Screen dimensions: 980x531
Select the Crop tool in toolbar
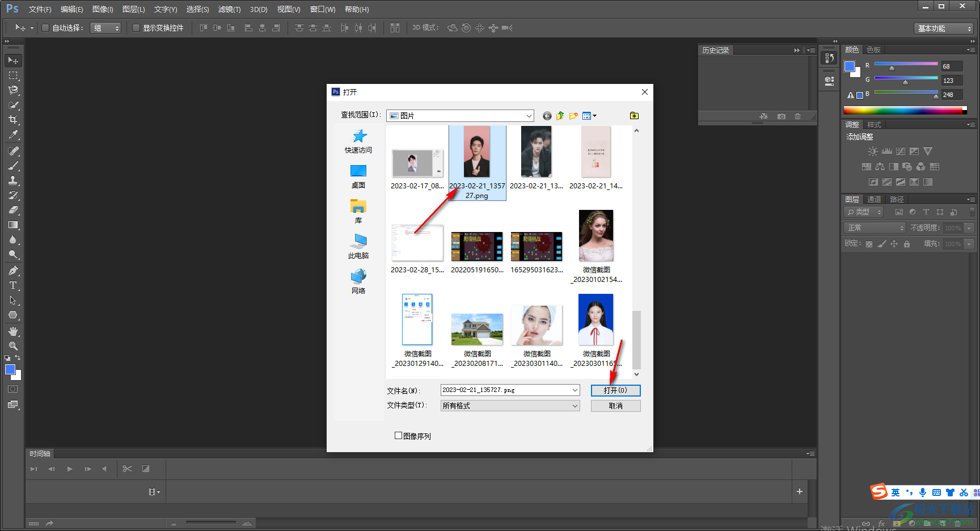click(13, 120)
